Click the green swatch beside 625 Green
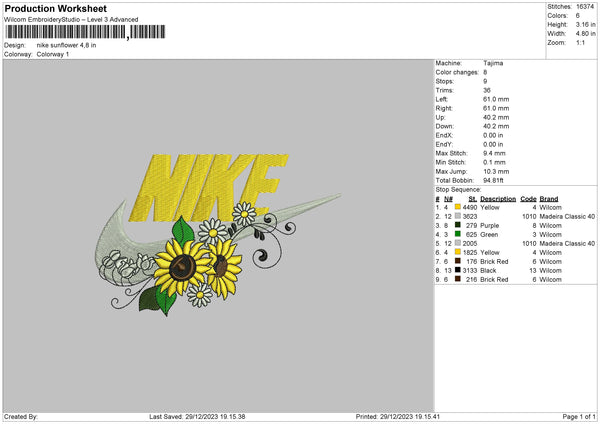Screen dimensions: 600x424 (458, 234)
